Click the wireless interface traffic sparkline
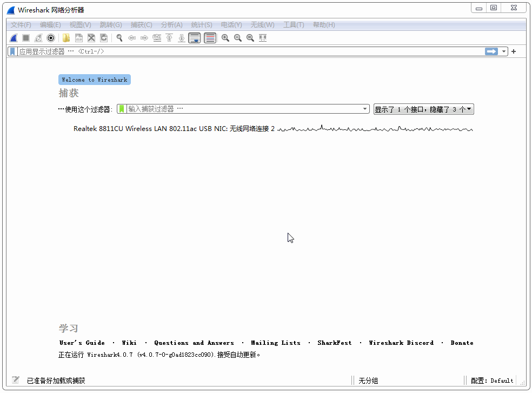The width and height of the screenshot is (532, 393). point(375,129)
